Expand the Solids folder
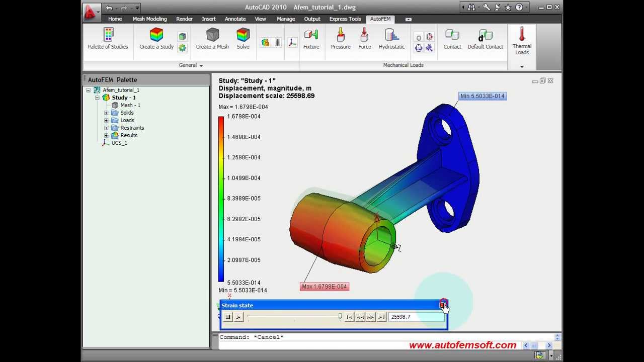 106,113
